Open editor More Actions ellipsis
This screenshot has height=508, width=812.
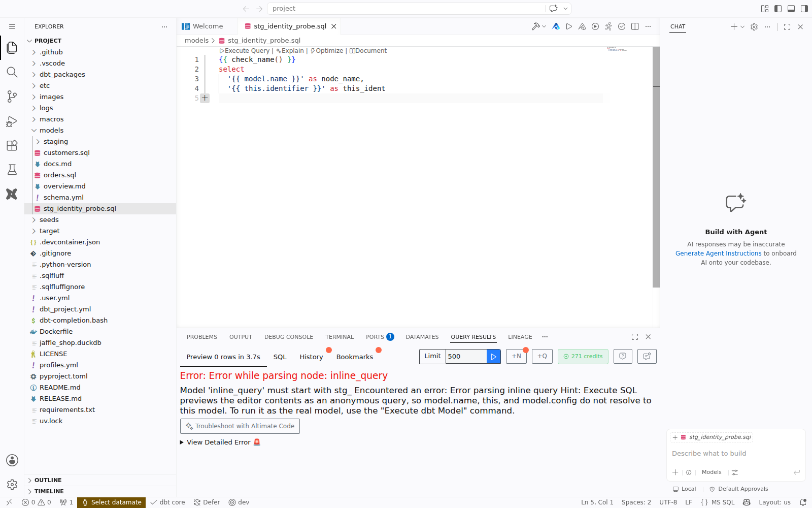pyautogui.click(x=648, y=26)
